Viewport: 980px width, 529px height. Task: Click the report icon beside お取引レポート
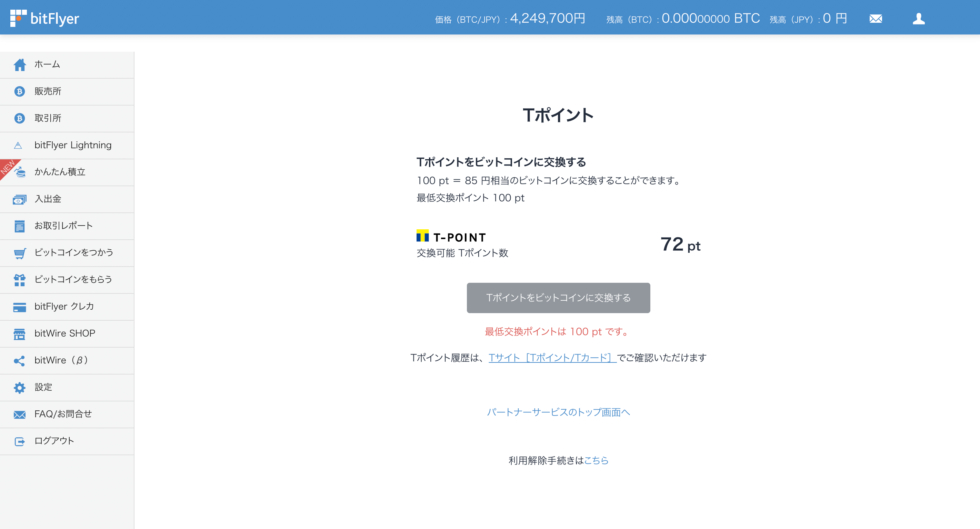click(19, 226)
